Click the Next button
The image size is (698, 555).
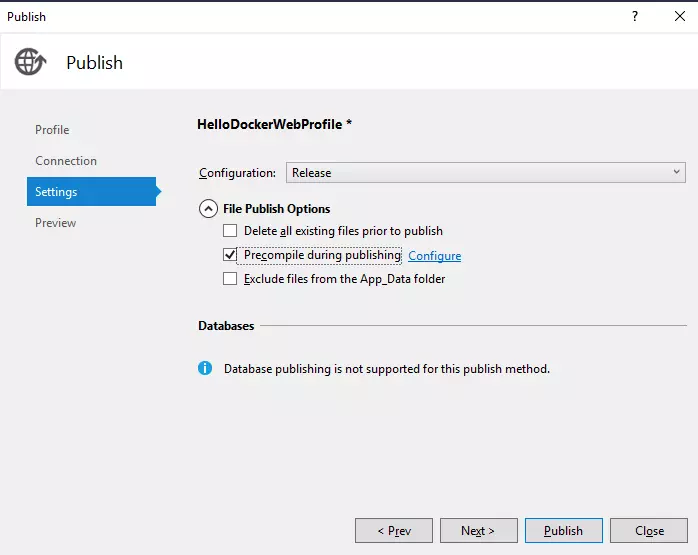(x=479, y=531)
